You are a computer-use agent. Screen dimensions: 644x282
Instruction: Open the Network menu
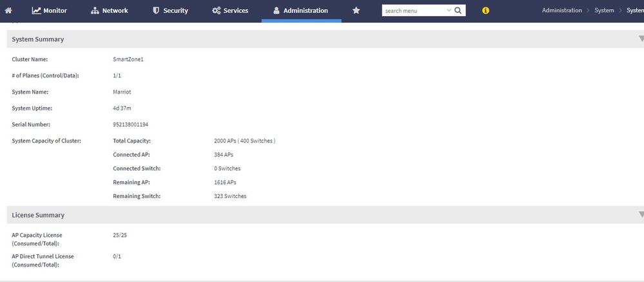pyautogui.click(x=110, y=10)
